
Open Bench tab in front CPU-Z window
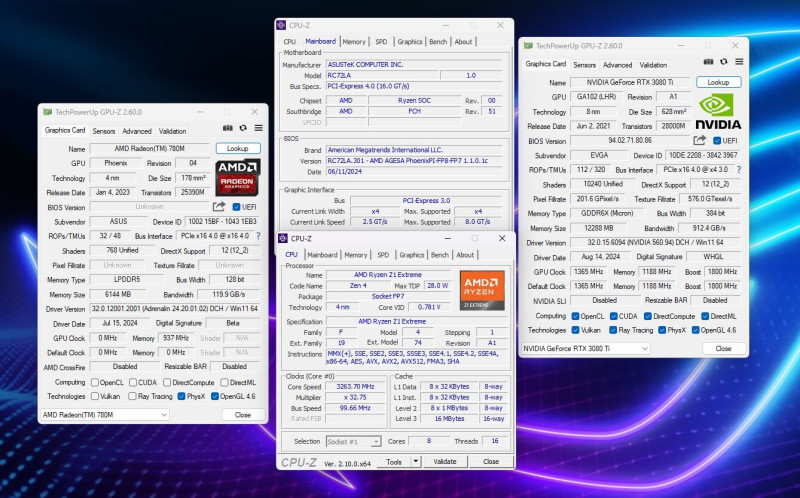tap(439, 255)
